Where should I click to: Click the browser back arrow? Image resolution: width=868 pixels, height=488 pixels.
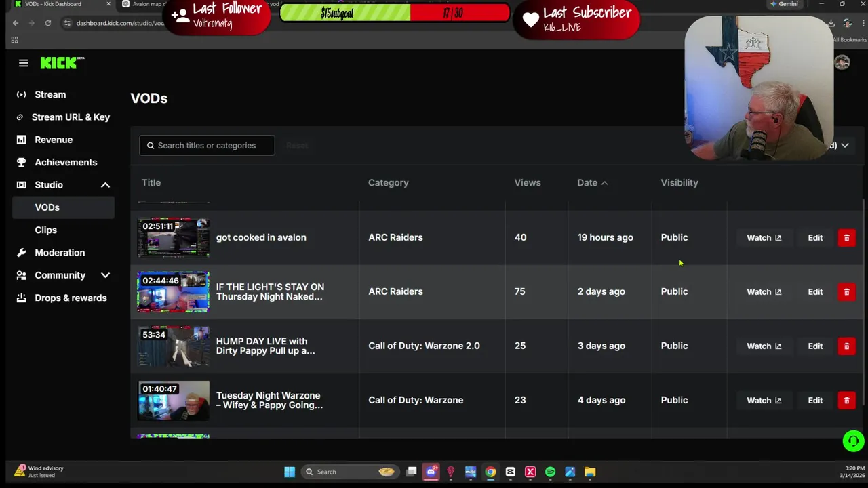(x=16, y=23)
